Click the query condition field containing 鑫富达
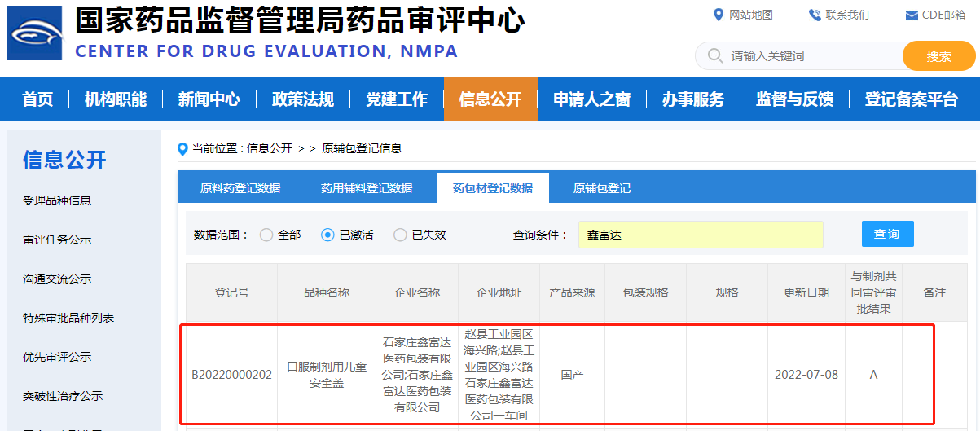This screenshot has width=980, height=431. click(x=701, y=235)
